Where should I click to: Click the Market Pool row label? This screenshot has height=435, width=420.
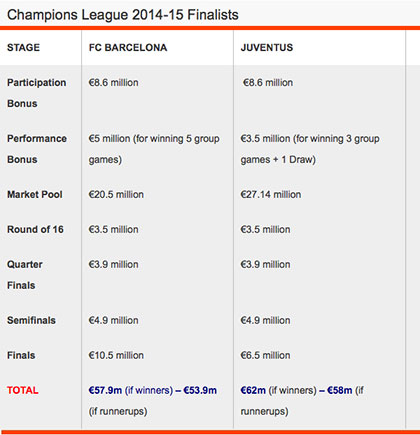tap(35, 194)
